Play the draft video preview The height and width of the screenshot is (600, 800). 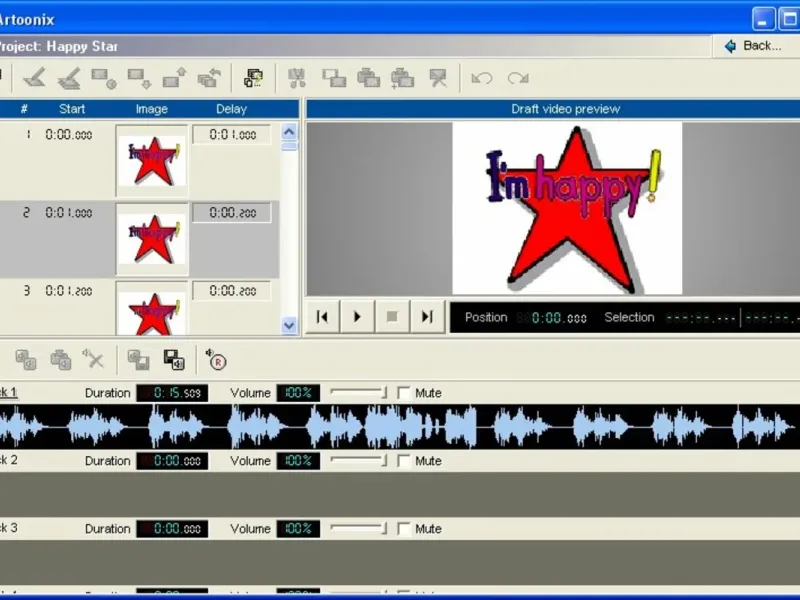(357, 317)
